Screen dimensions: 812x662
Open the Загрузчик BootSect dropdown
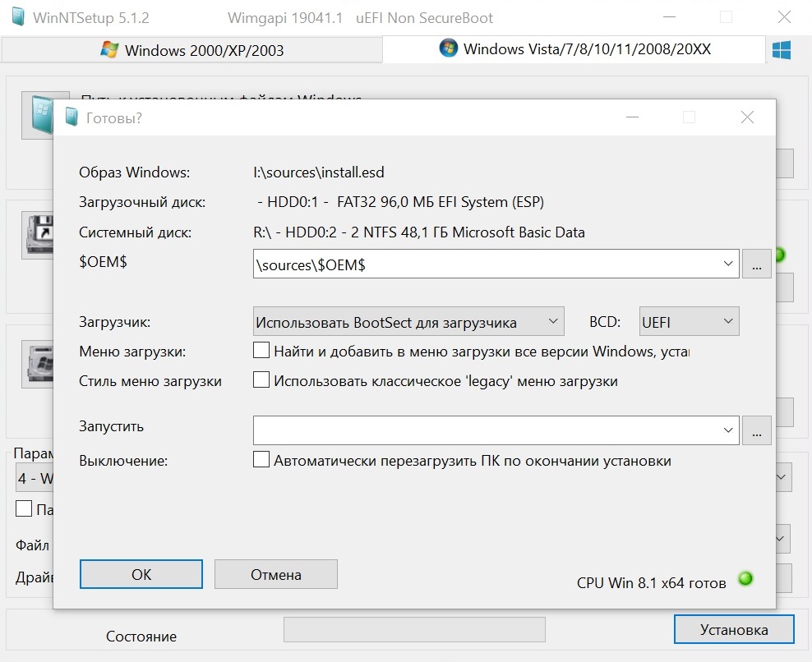(408, 322)
